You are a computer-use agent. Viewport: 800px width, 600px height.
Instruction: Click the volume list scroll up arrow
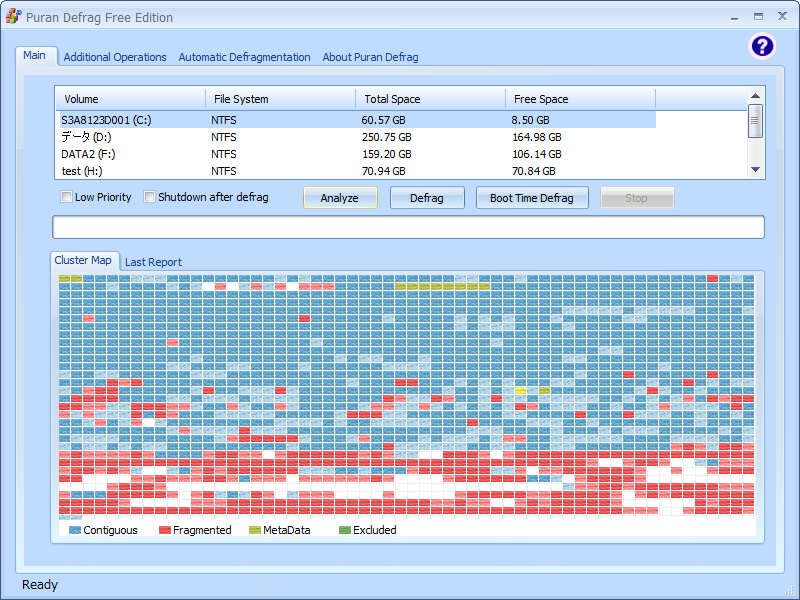point(756,95)
